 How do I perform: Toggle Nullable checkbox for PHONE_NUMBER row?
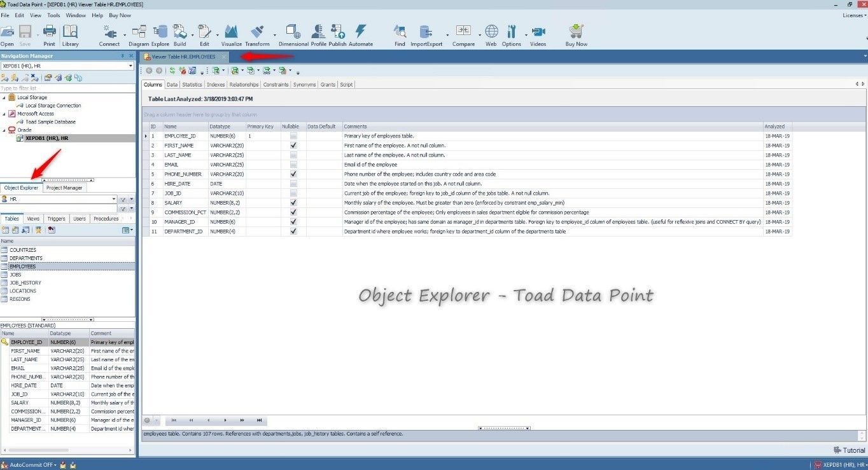tap(293, 174)
